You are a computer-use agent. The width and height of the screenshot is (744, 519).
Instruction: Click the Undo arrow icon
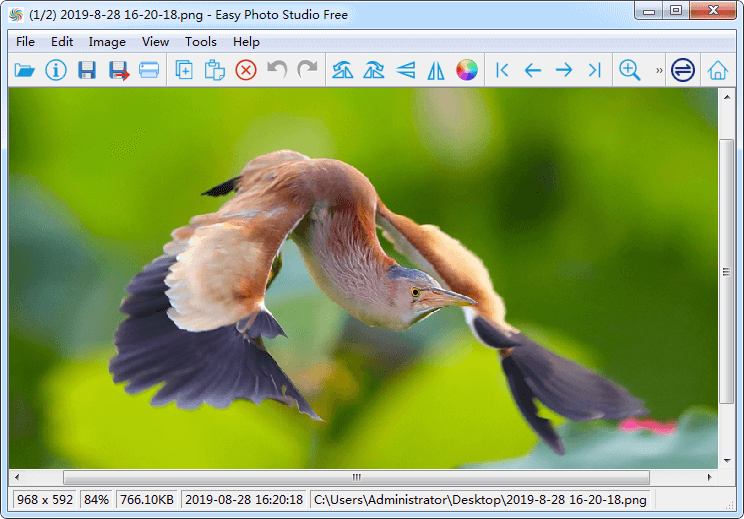[x=277, y=70]
